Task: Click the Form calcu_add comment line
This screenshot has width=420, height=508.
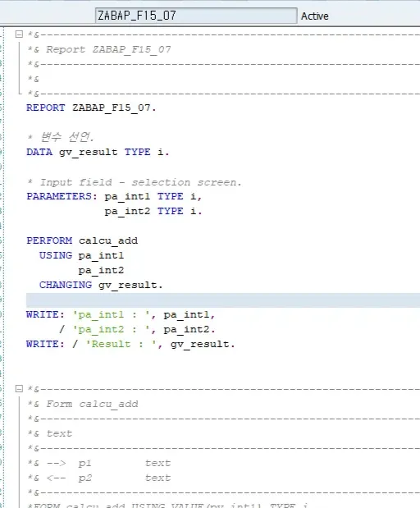Action: (83, 404)
